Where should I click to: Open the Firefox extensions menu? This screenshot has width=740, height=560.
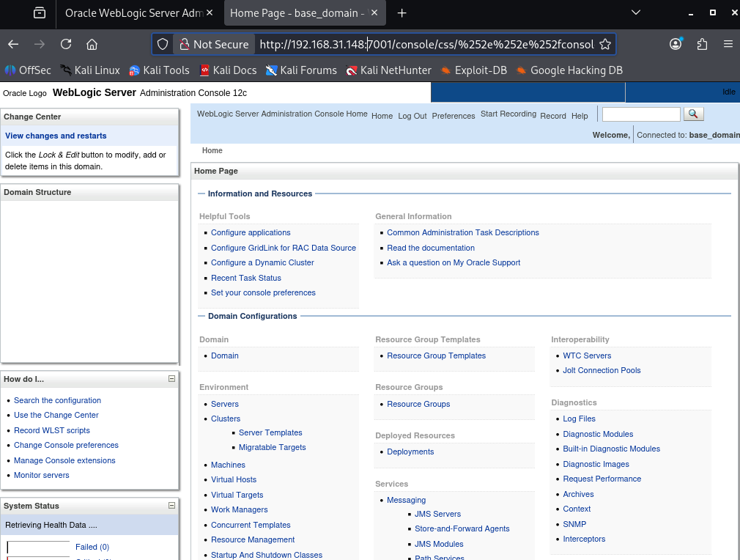pyautogui.click(x=702, y=44)
